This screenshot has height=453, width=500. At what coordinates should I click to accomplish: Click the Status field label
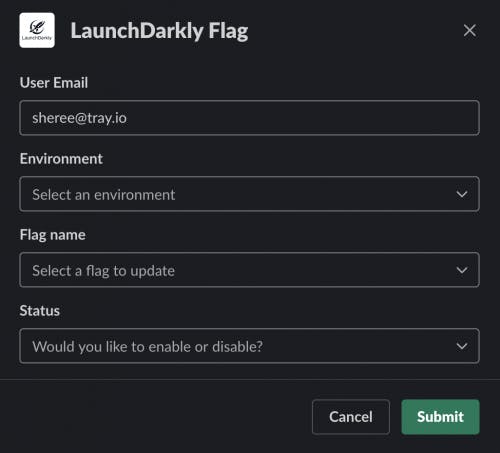click(x=40, y=311)
